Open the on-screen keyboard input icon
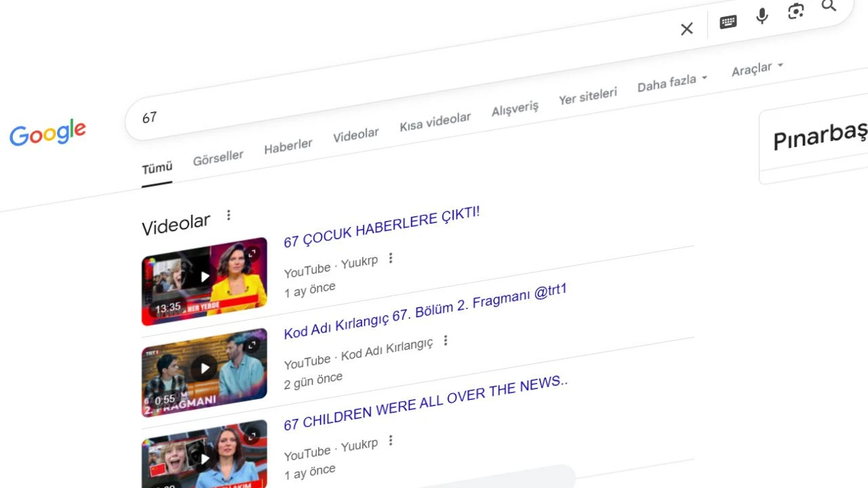Image resolution: width=868 pixels, height=488 pixels. 727,22
